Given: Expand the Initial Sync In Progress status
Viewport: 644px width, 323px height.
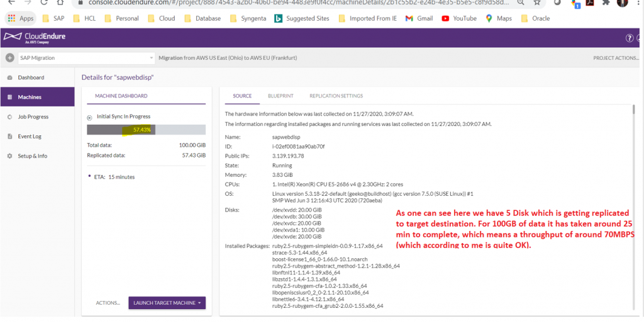Looking at the screenshot, I should pos(89,118).
